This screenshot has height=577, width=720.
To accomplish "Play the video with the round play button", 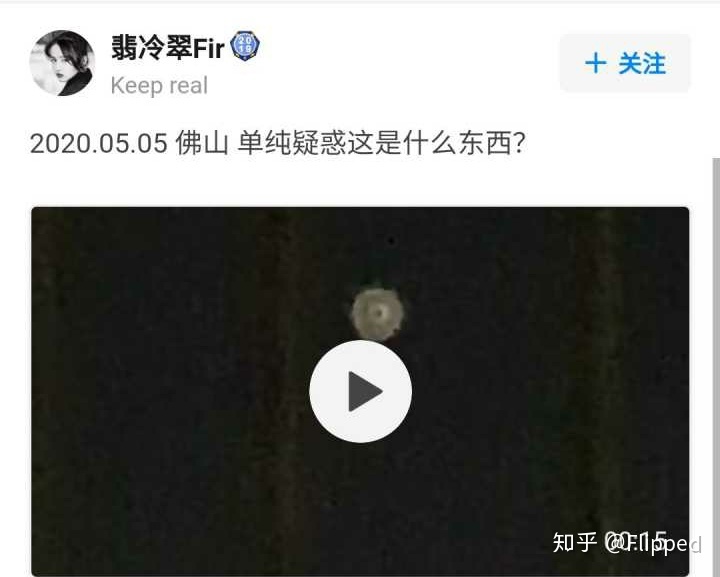I will [360, 391].
